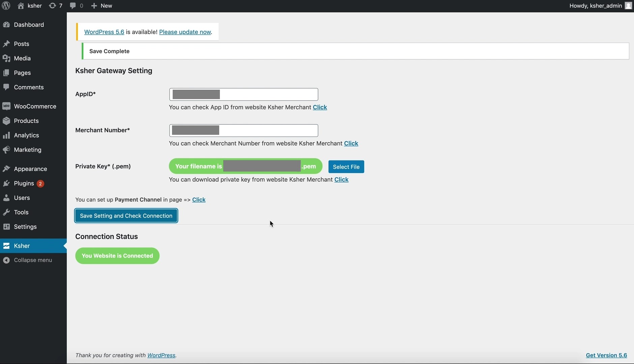Open the updates icon showing 7

52,6
